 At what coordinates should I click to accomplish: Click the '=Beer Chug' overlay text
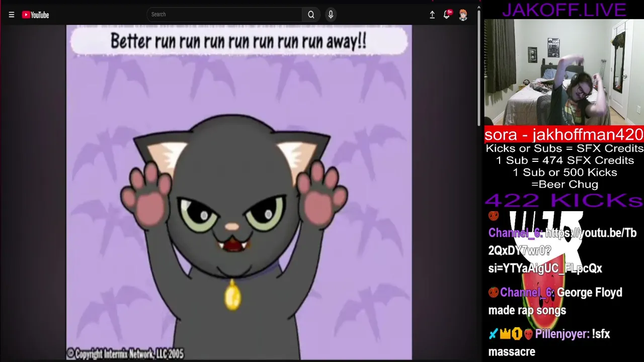pyautogui.click(x=564, y=185)
